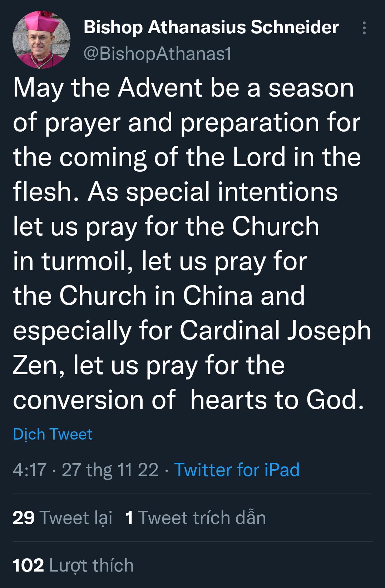The width and height of the screenshot is (385, 588).
Task: Click Dịch Tweet to translate the tweet
Action: click(x=53, y=434)
